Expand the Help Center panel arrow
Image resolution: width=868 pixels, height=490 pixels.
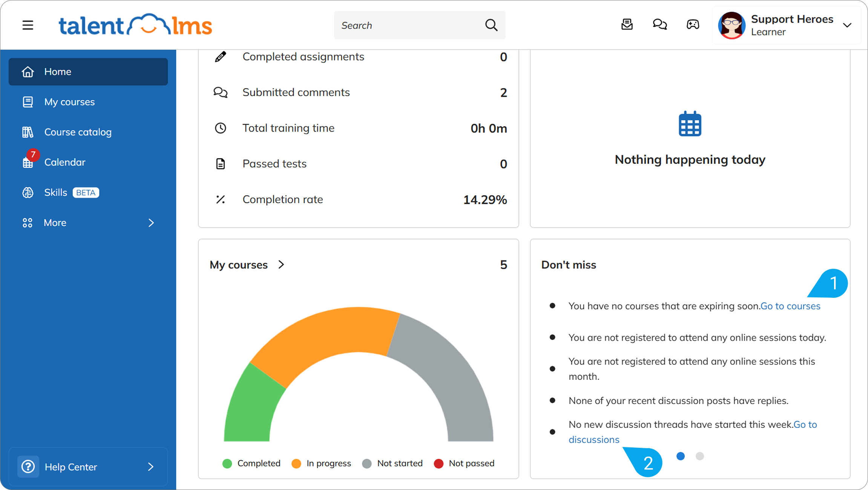point(150,467)
